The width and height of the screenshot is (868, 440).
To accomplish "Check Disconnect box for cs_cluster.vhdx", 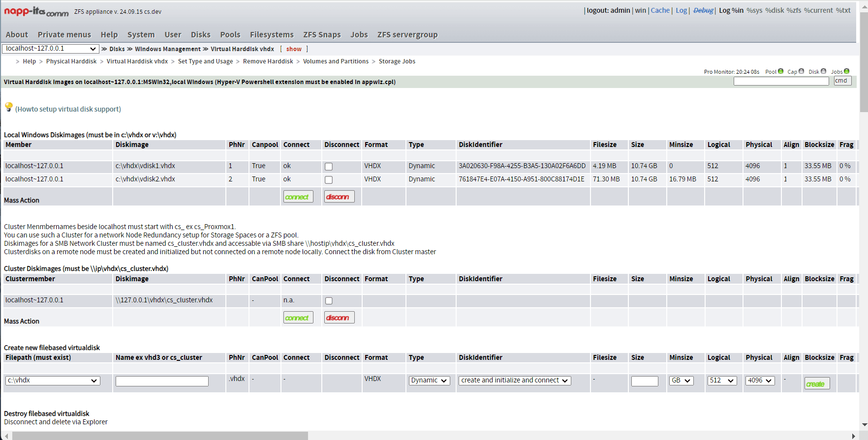I will 329,301.
